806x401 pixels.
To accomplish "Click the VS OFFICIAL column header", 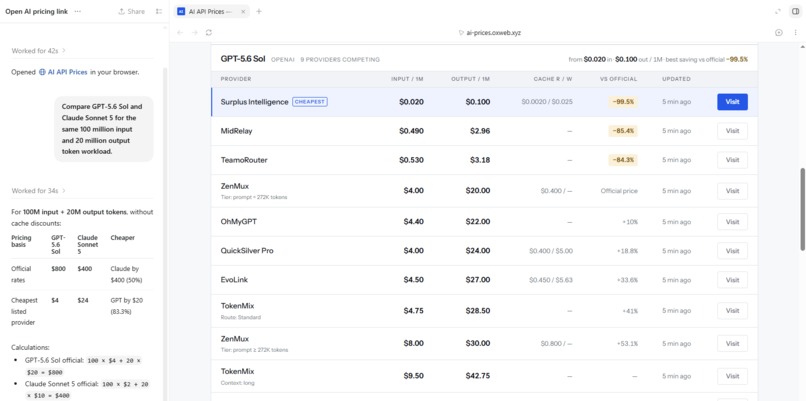I will point(618,79).
